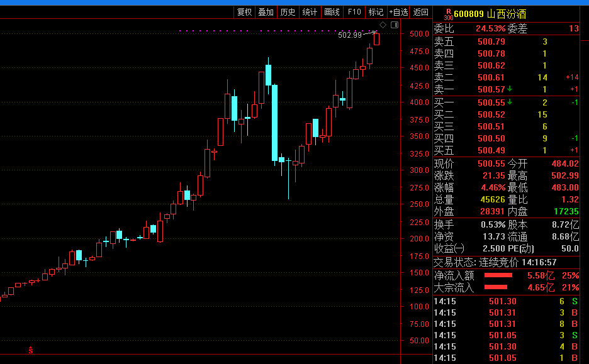Click the diamond marker icon above chart
This screenshot has height=364, width=589.
383,25
